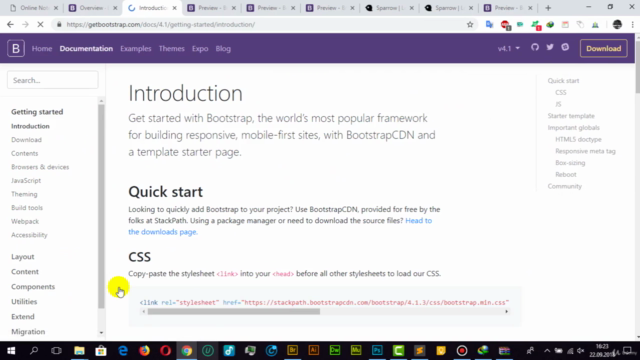640x360 pixels.
Task: Expand the Extend section in sidebar
Action: click(23, 317)
